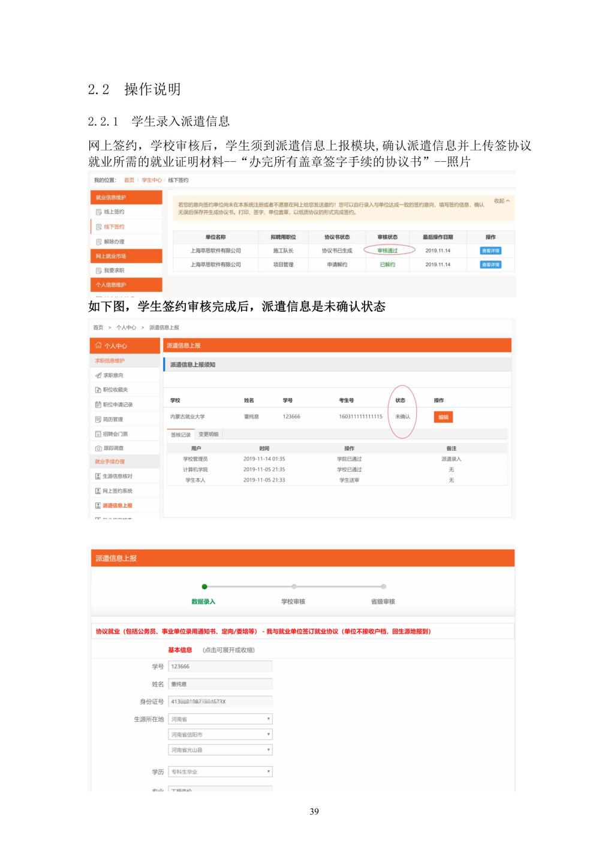Click the 学生中心 breadcrumb link
Image resolution: width=614 pixels, height=868 pixels.
pos(151,180)
